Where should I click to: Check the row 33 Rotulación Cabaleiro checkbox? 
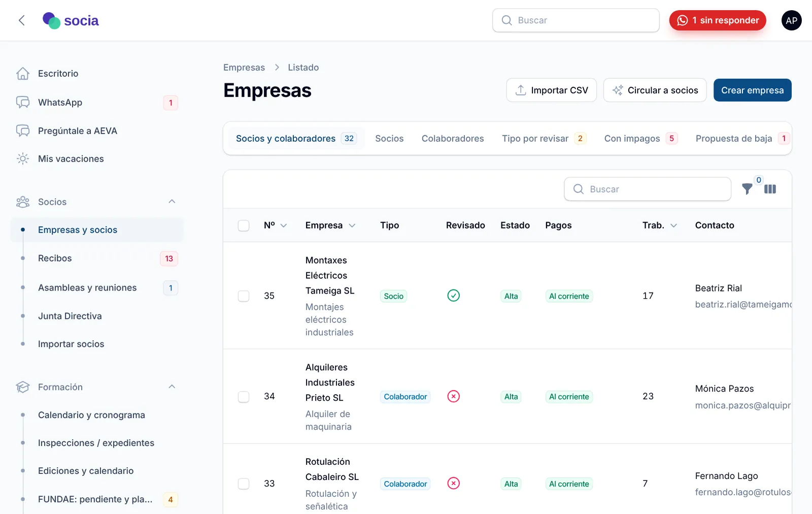[244, 484]
